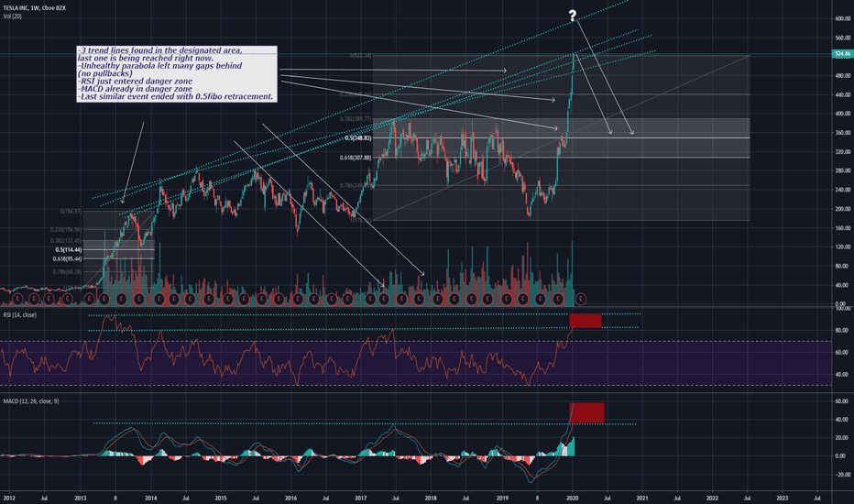
Task: Click the red danger zone box in RSI pane
Action: 586,321
